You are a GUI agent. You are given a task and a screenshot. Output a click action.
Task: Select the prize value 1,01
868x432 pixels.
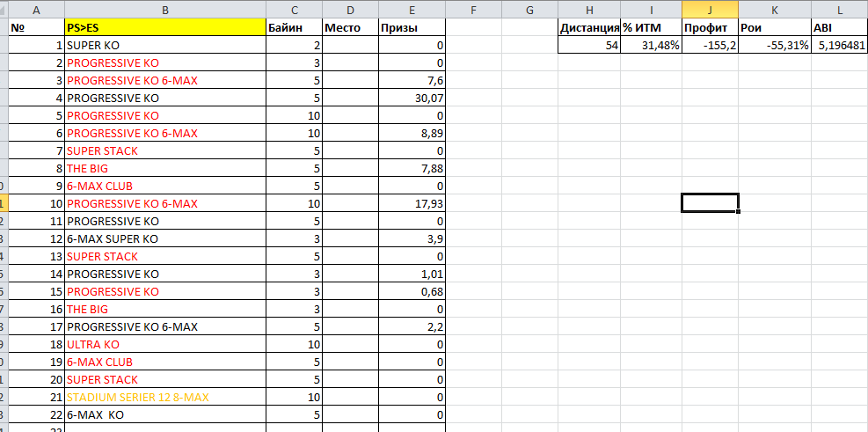pos(412,275)
